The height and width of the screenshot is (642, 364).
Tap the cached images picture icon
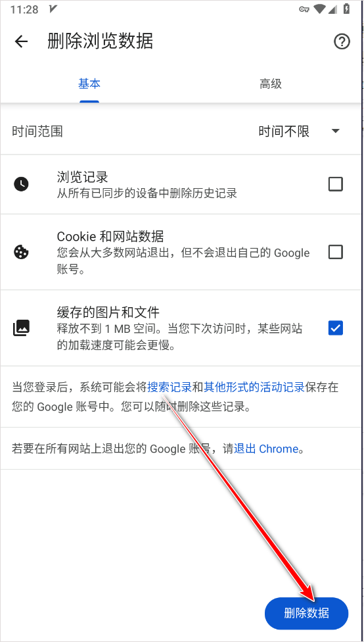point(21,328)
